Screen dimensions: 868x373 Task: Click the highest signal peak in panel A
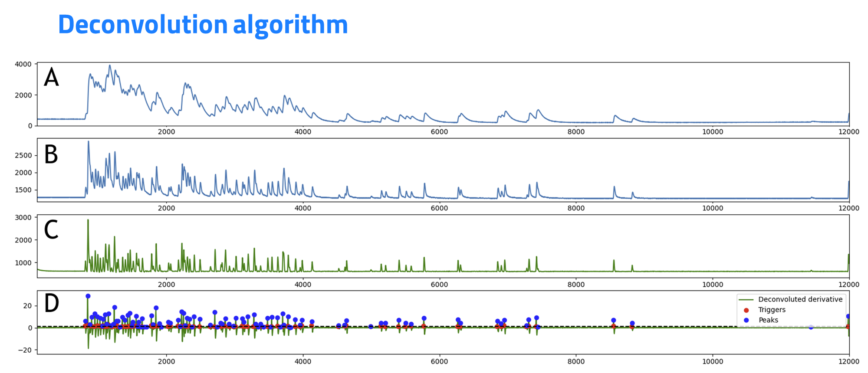110,66
